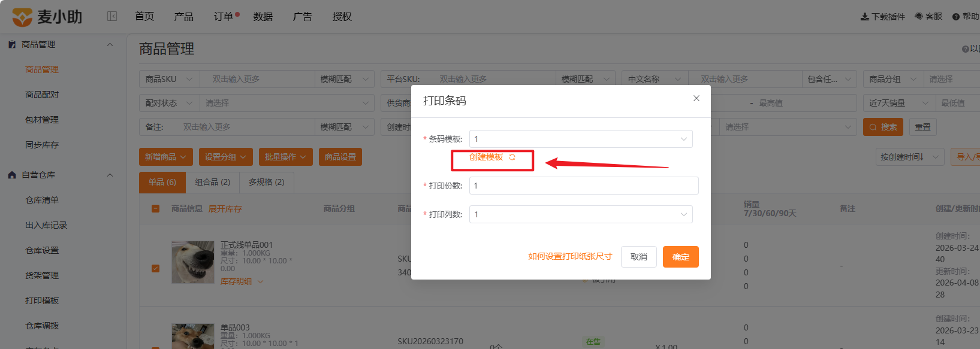The width and height of the screenshot is (980, 349).
Task: Open 货架管理 in the sidebar
Action: (42, 275)
